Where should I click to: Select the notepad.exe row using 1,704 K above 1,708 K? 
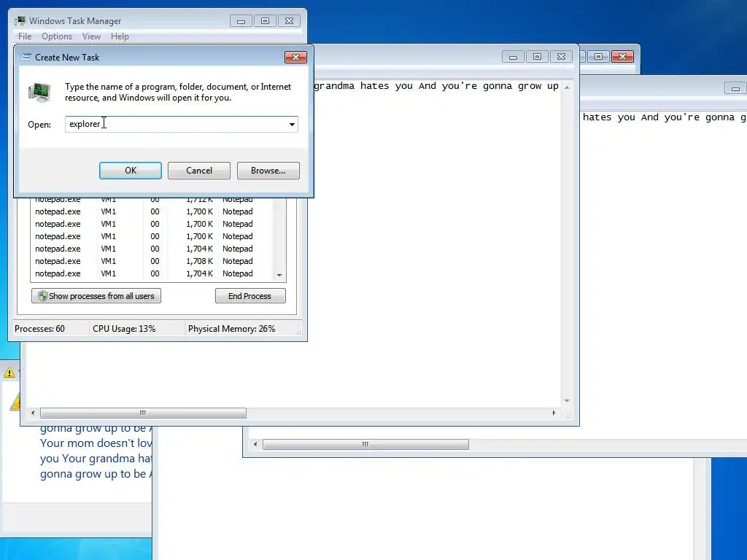point(151,249)
